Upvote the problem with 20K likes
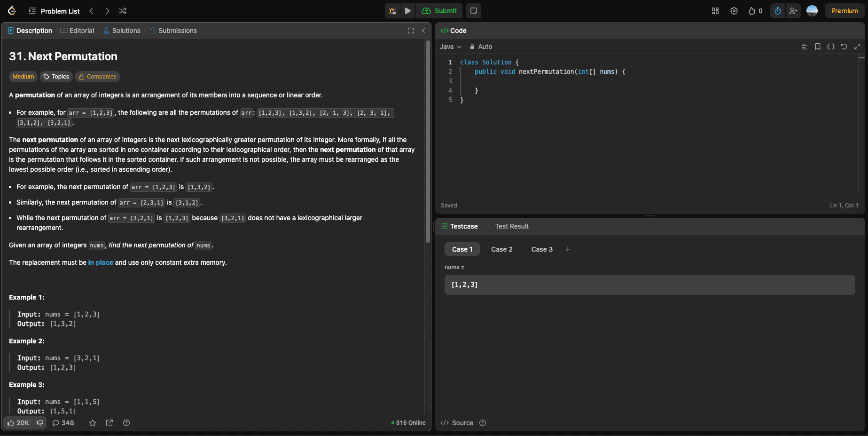This screenshot has width=868, height=436. (x=18, y=423)
